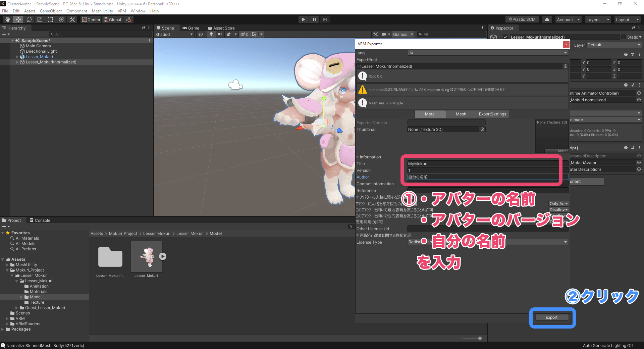
Task: Switch tool handle position to Center
Action: [91, 19]
